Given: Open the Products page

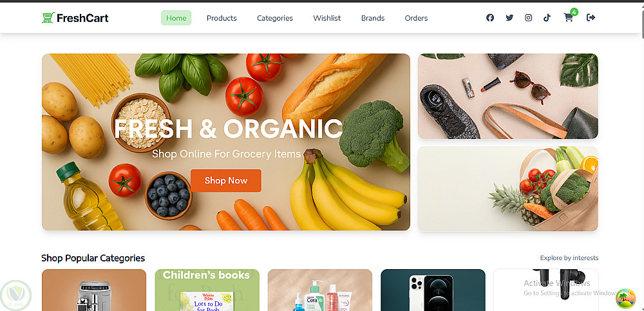Looking at the screenshot, I should coord(222,18).
